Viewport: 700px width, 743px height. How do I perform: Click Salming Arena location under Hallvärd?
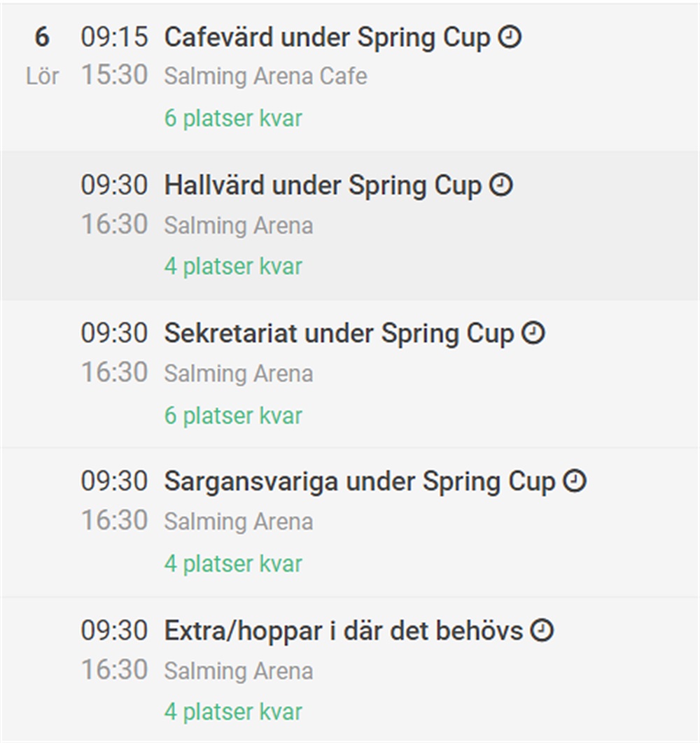[x=239, y=225]
